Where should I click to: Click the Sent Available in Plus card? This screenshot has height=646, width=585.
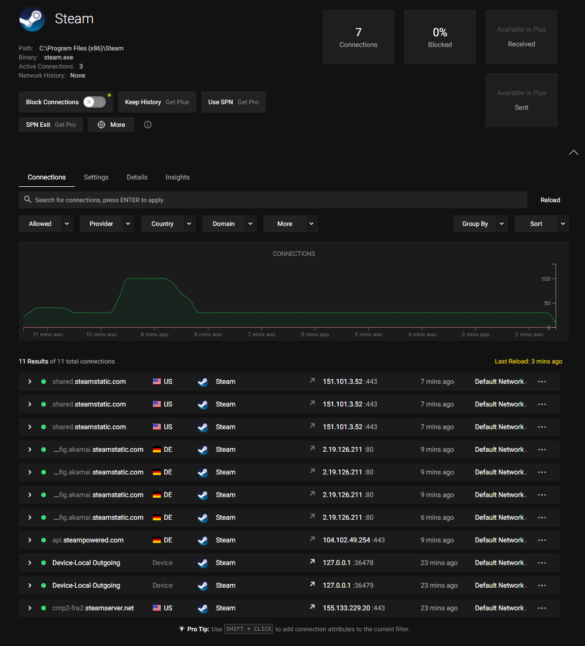(x=522, y=100)
